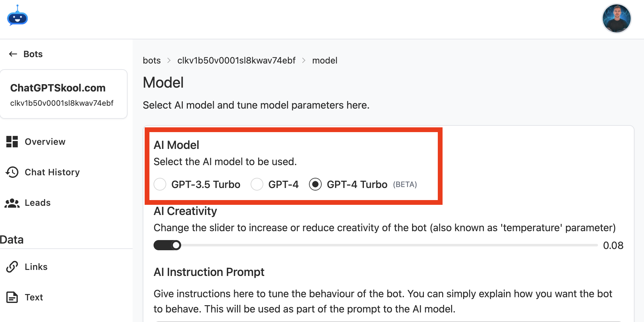Click the ChatGPTSkool.com bot card
644x322 pixels.
(63, 94)
